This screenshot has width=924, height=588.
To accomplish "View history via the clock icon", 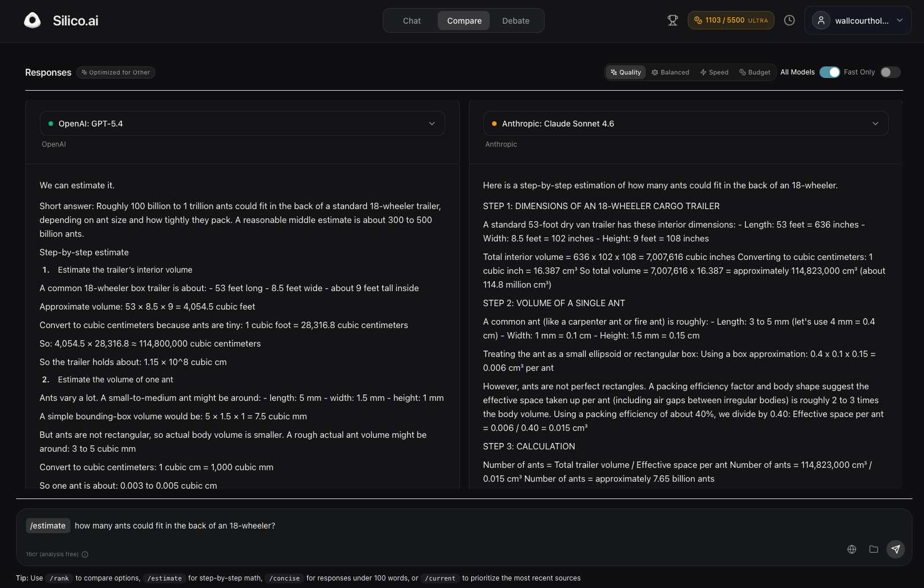I will coord(789,20).
